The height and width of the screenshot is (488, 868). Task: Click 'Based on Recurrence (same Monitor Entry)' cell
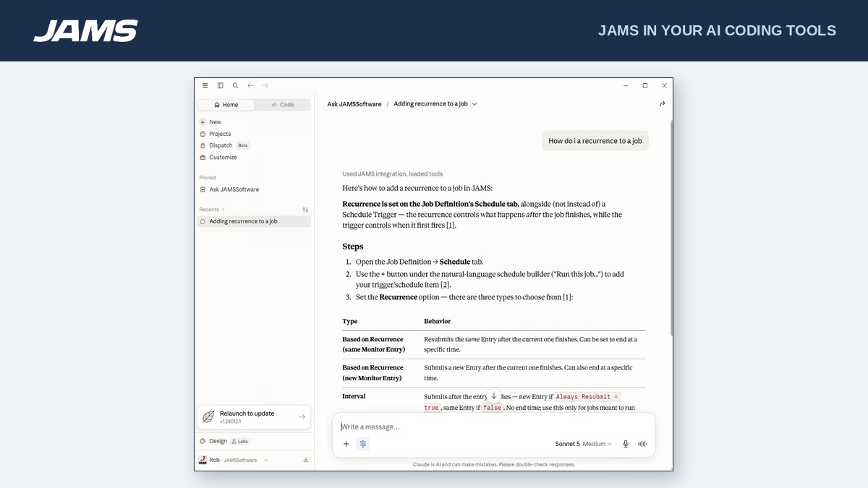pyautogui.click(x=373, y=344)
